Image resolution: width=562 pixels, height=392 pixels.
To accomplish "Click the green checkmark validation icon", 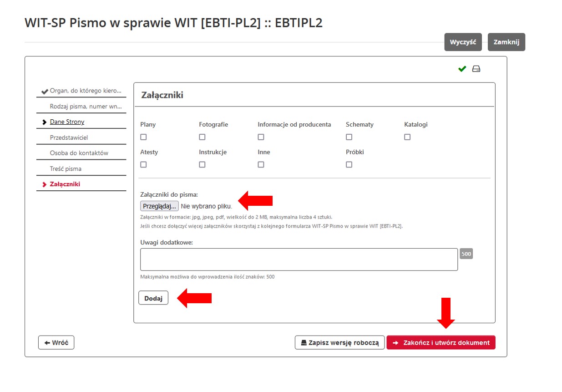I will pos(462,69).
